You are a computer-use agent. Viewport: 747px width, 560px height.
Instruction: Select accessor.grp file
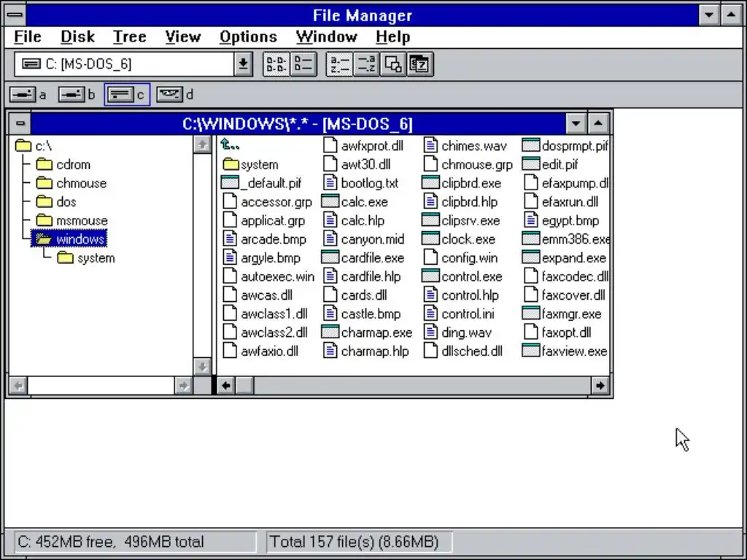click(267, 202)
